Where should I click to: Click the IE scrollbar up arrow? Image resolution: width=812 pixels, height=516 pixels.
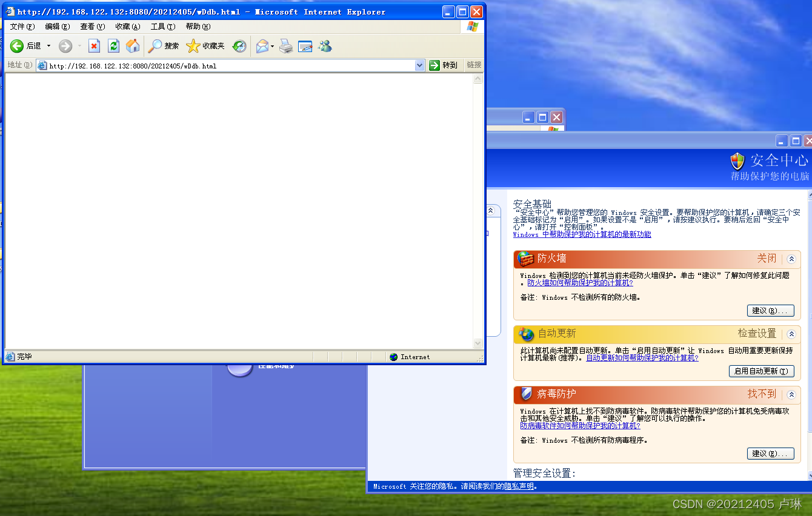click(x=478, y=79)
